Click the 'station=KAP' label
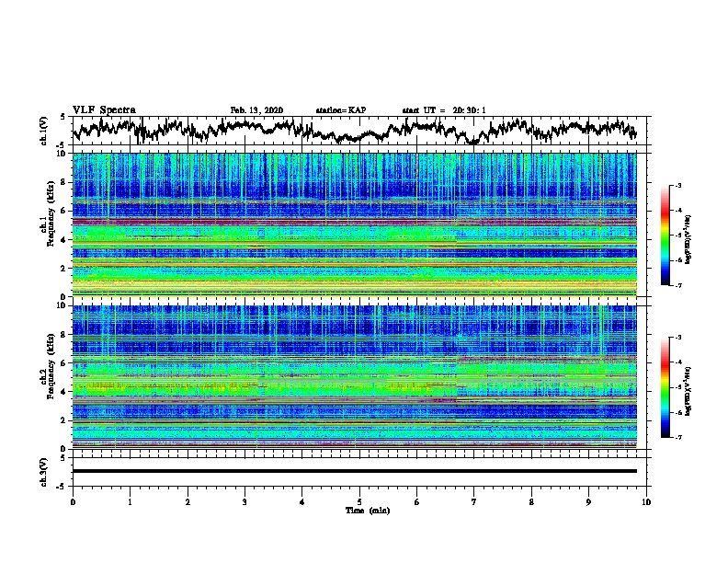728x563 pixels. coord(341,110)
